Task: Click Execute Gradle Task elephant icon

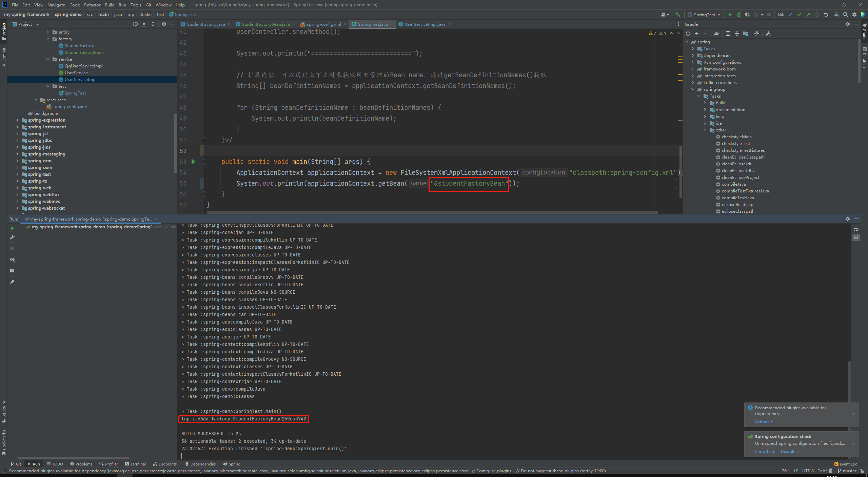Action: tap(716, 34)
